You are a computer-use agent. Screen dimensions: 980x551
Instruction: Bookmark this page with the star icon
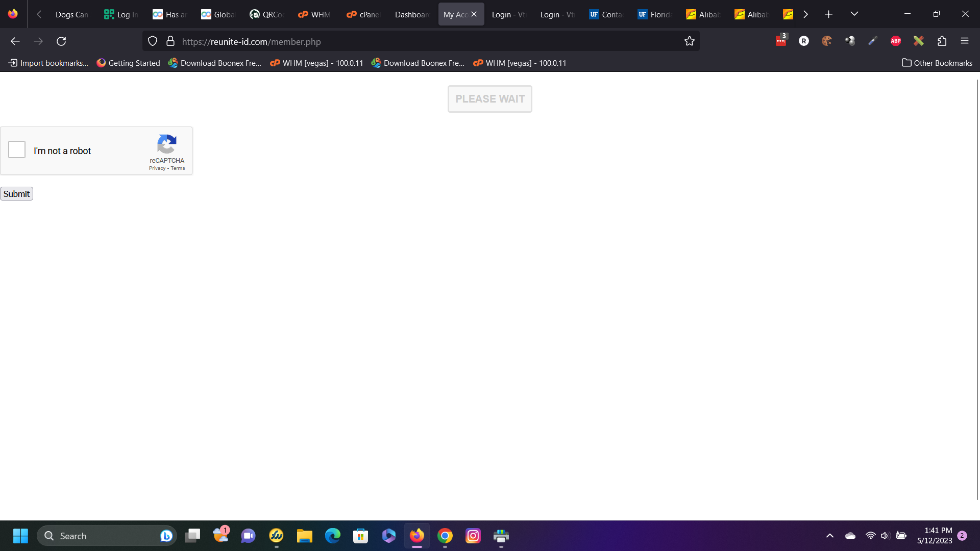point(689,41)
